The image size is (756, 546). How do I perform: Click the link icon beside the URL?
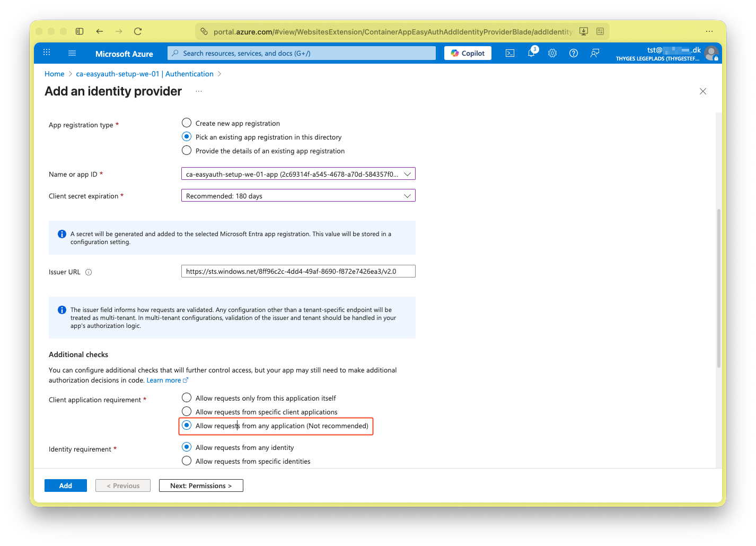(x=204, y=31)
